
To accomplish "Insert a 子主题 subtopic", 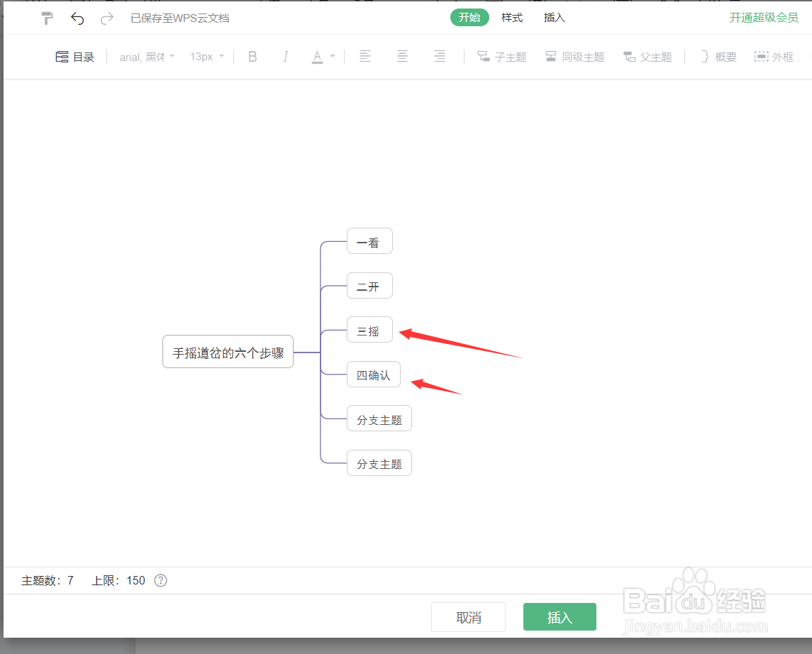I will 501,56.
